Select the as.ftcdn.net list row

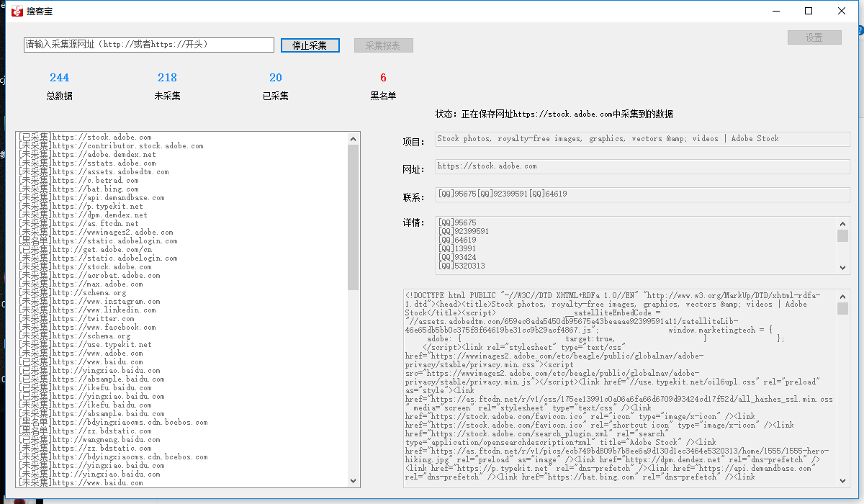[x=183, y=223]
